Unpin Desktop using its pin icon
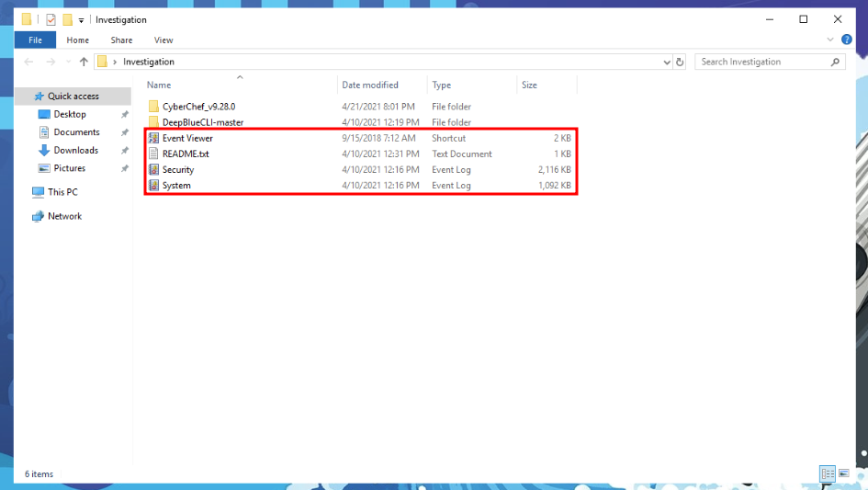 [x=125, y=114]
